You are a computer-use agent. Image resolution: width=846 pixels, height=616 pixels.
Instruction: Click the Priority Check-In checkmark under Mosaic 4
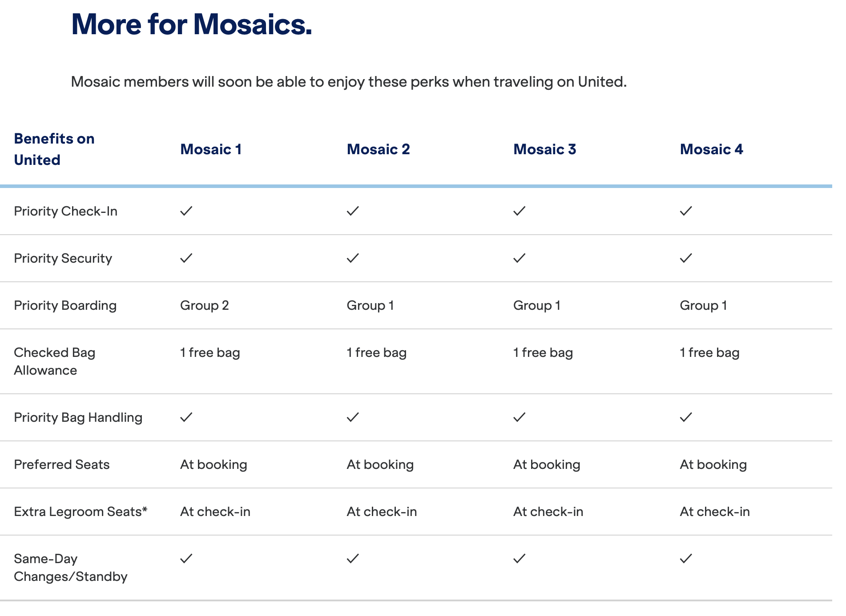(x=686, y=211)
